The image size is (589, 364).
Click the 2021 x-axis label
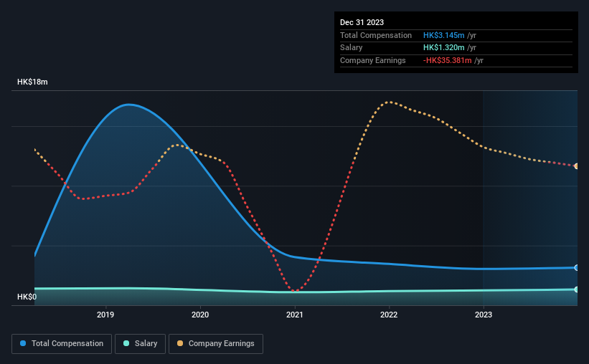tap(295, 315)
